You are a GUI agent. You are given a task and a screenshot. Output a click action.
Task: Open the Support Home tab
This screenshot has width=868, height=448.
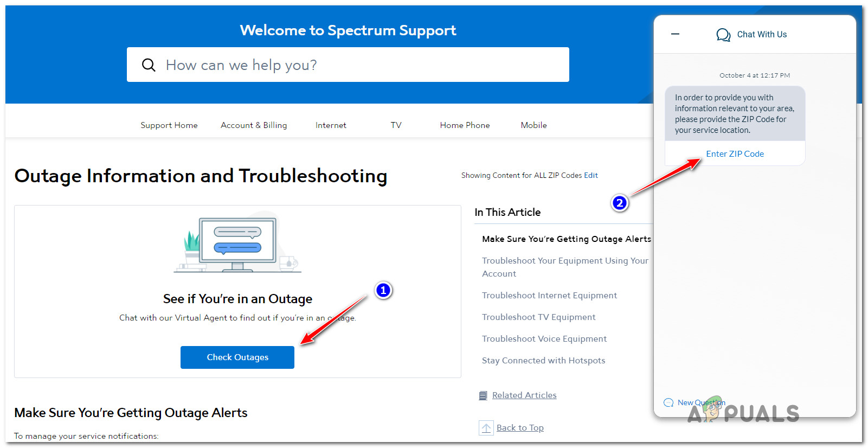pyautogui.click(x=169, y=125)
